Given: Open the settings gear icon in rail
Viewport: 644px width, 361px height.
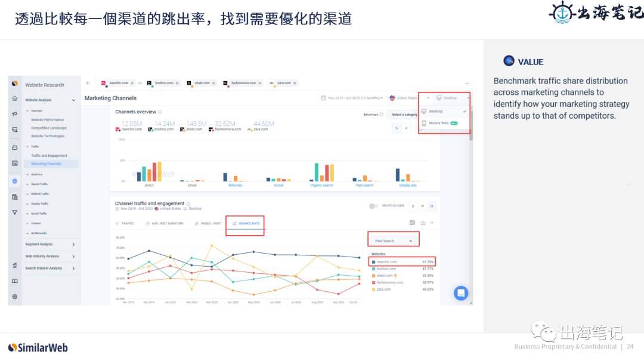Looking at the screenshot, I should coord(15,297).
